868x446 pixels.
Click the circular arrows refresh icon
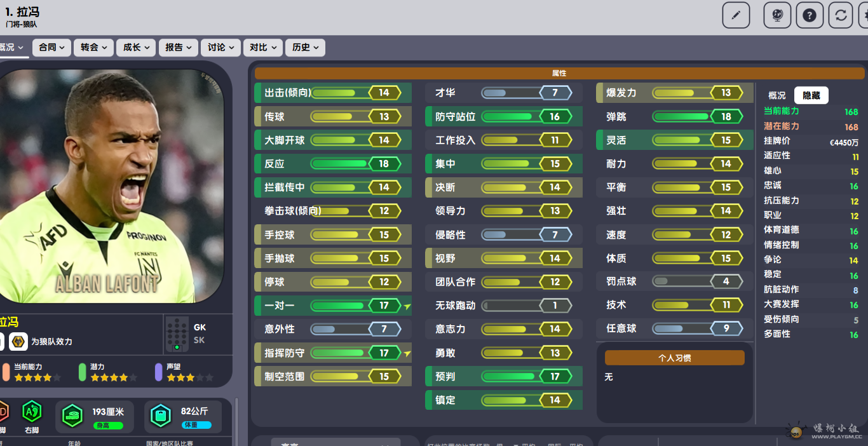(841, 15)
